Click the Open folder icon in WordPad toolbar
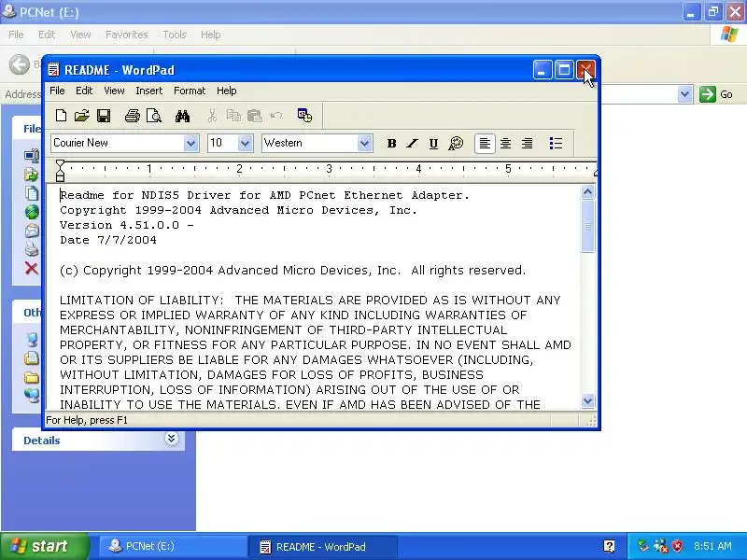This screenshot has height=560, width=747. [x=82, y=116]
